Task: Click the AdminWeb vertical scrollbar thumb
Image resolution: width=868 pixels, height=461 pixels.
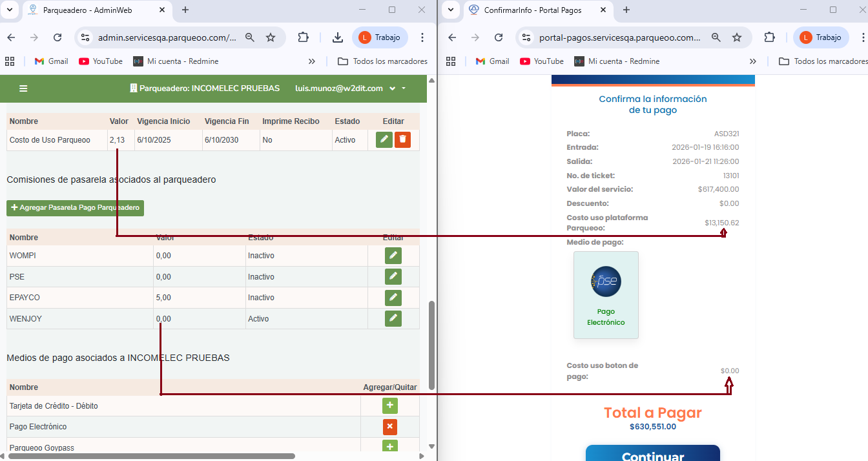Action: pyautogui.click(x=431, y=345)
